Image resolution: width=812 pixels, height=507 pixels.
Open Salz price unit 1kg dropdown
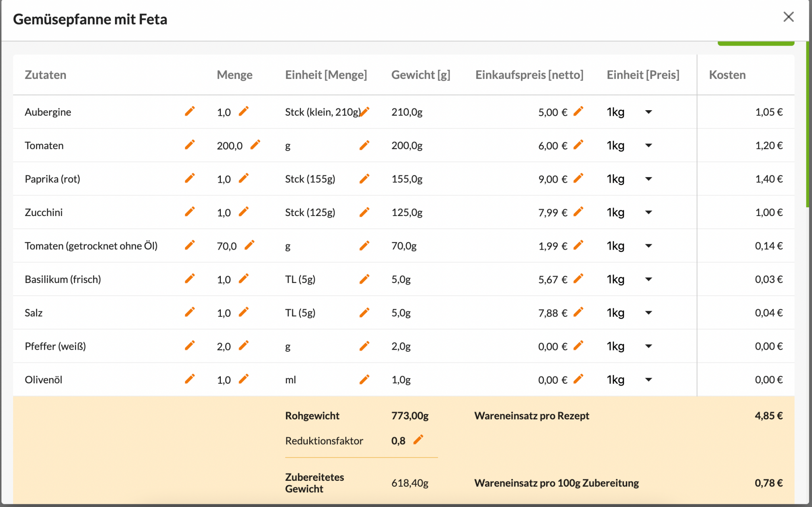pyautogui.click(x=630, y=313)
